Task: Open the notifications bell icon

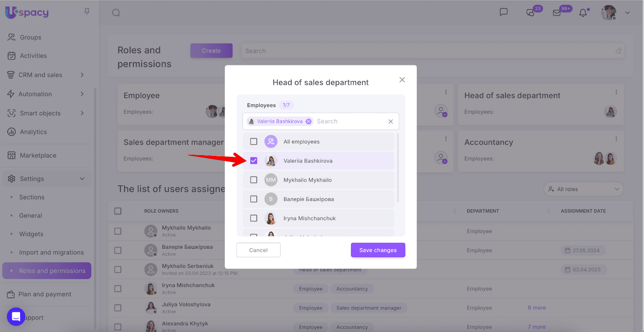Action: pyautogui.click(x=583, y=13)
